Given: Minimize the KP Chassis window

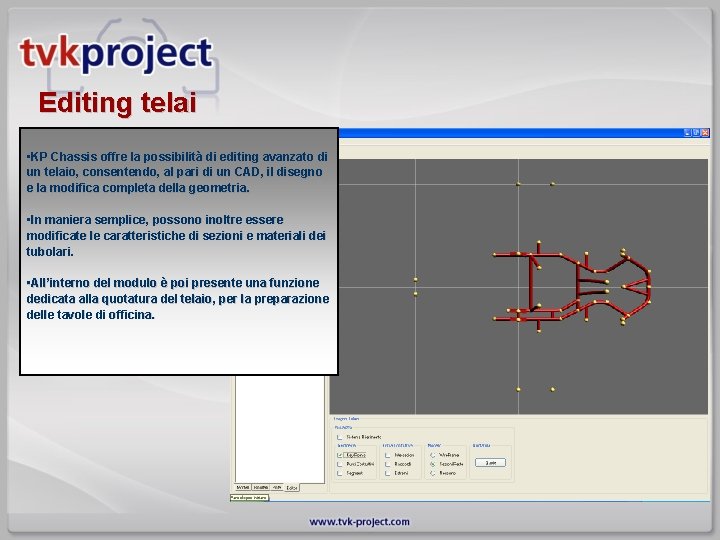Looking at the screenshot, I should point(687,133).
